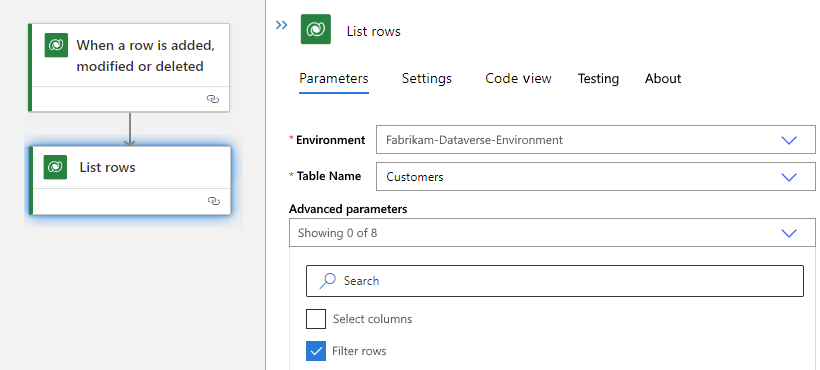Viewport: 820px width, 370px height.
Task: Check the Select columns checkbox
Action: tap(316, 319)
